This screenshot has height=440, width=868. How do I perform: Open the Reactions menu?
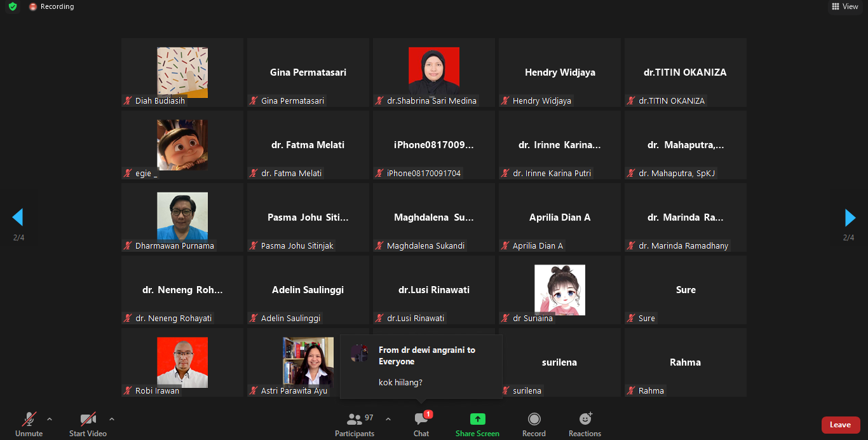click(585, 425)
